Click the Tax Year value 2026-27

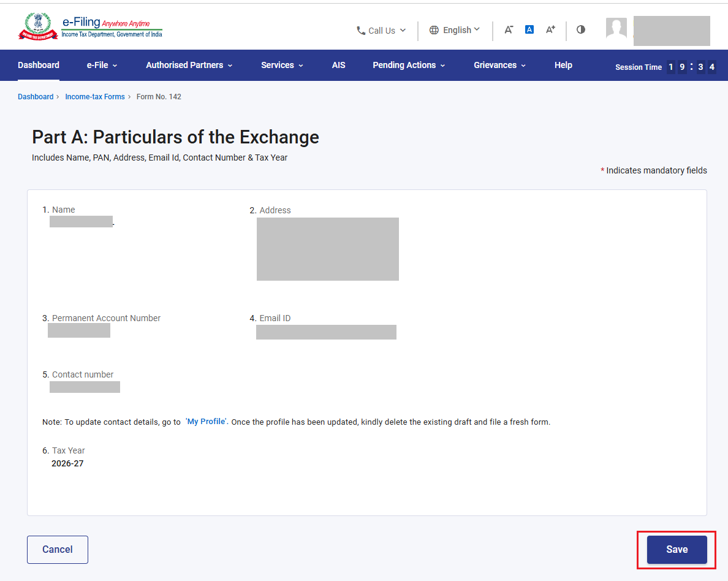pos(67,463)
